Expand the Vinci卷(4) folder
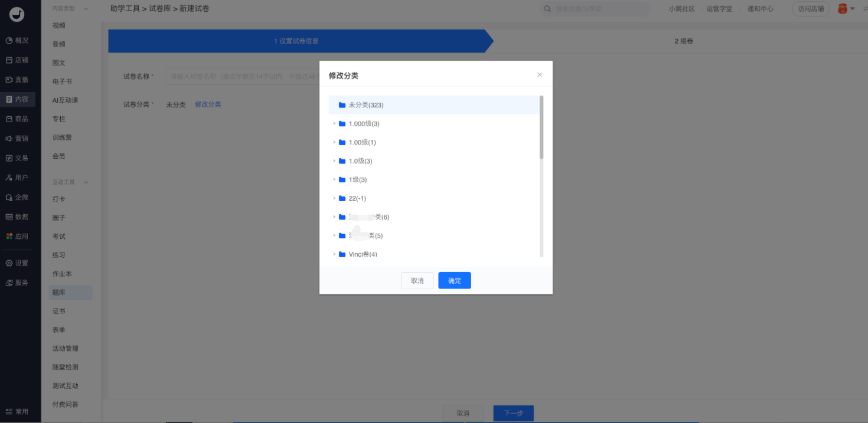 pyautogui.click(x=334, y=254)
